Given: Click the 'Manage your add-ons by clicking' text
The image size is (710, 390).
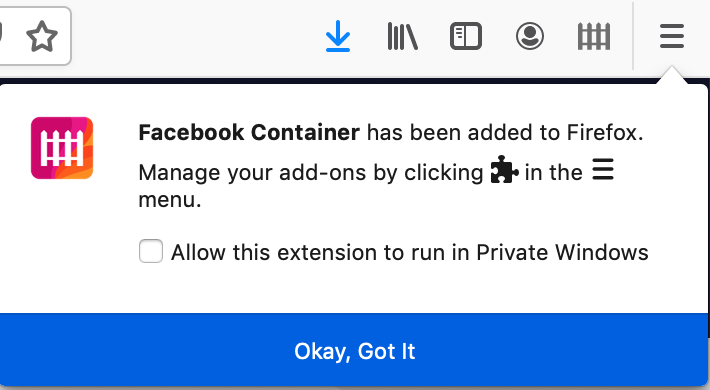Looking at the screenshot, I should click(311, 173).
